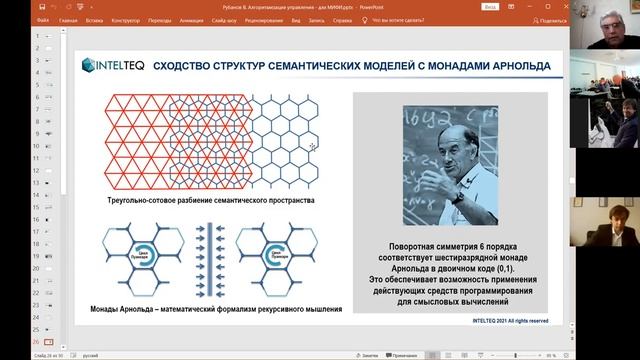Click the lightbulb Tell Me icon
640x360 pixels.
click(x=364, y=20)
